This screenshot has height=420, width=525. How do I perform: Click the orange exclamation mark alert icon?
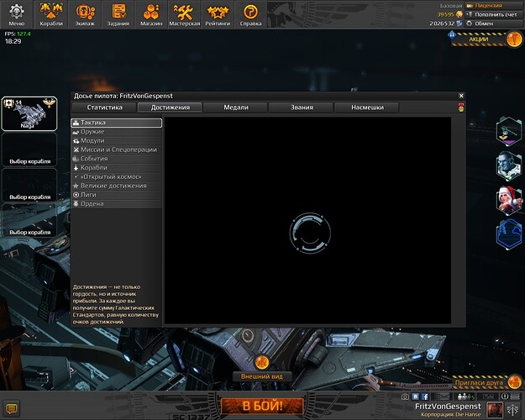tap(514, 39)
